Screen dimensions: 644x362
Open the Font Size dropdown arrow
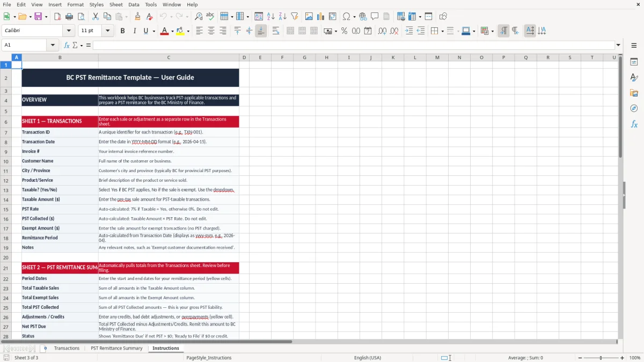pyautogui.click(x=108, y=31)
